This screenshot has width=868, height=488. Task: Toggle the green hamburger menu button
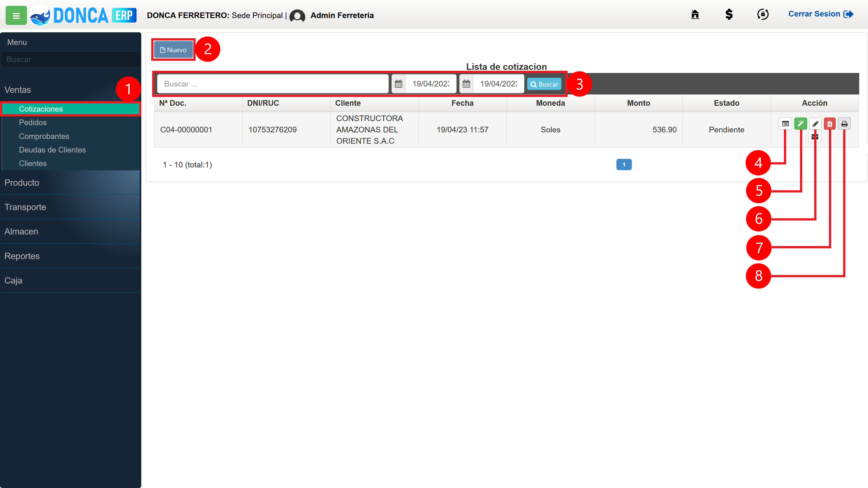point(16,16)
